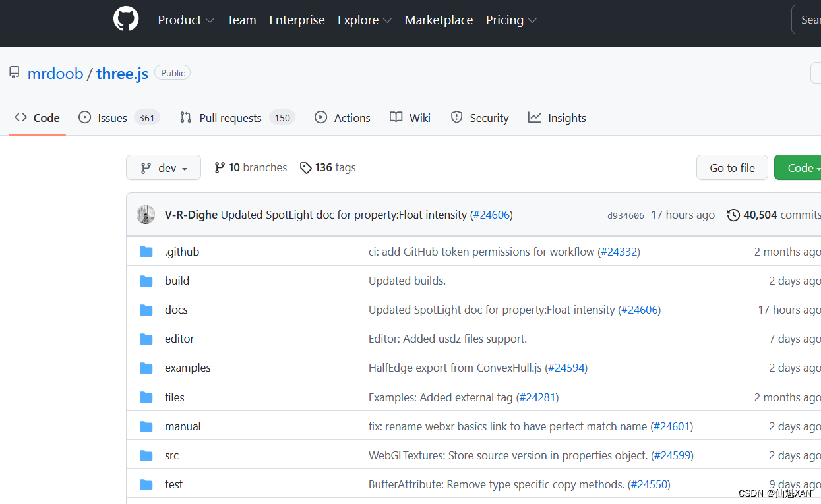This screenshot has height=504, width=821.
Task: Open pull request #24281 link
Action: [x=537, y=397]
